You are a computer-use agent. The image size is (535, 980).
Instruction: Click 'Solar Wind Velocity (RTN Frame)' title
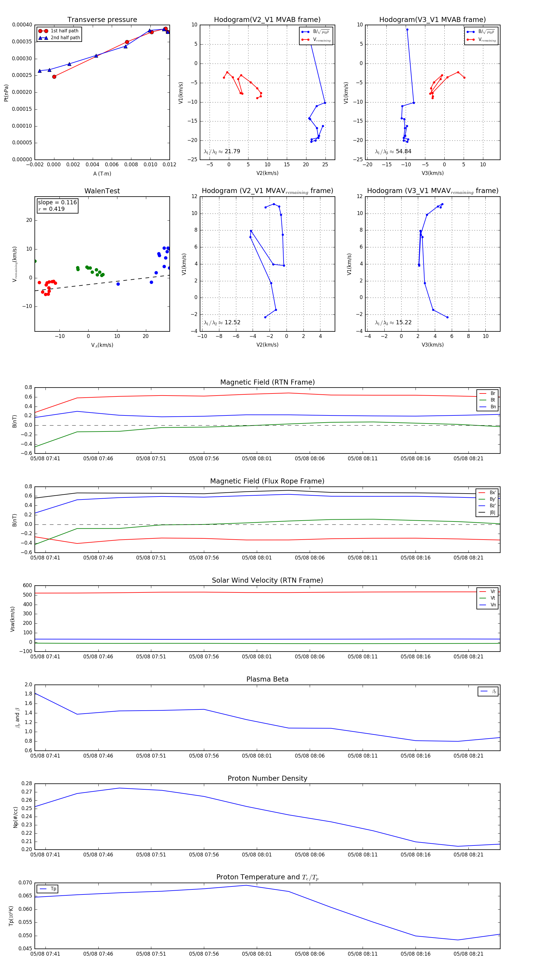click(x=267, y=580)
